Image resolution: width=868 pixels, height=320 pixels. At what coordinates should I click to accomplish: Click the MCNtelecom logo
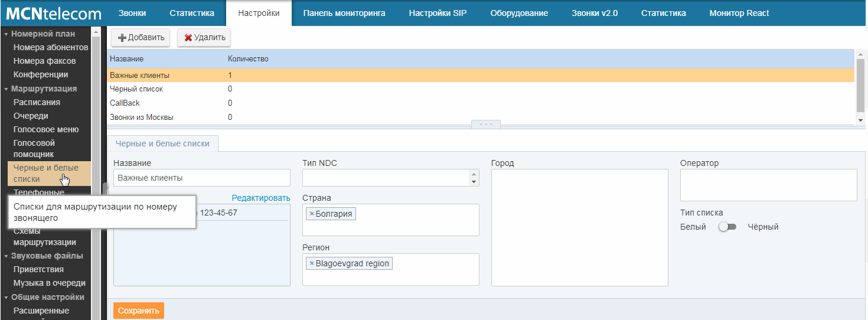click(54, 13)
